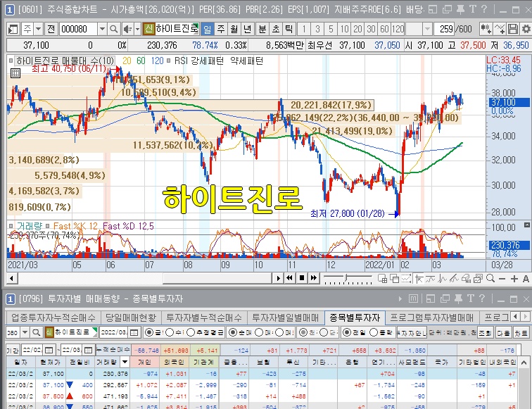The height and width of the screenshot is (409, 532).
Task: Select 전일 radio button
Action: tap(346, 332)
